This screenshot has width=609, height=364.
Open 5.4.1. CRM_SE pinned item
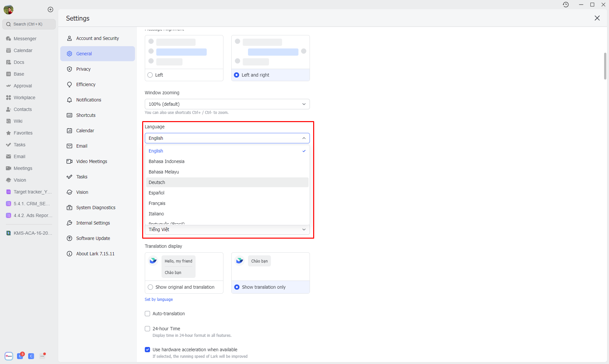(x=29, y=204)
